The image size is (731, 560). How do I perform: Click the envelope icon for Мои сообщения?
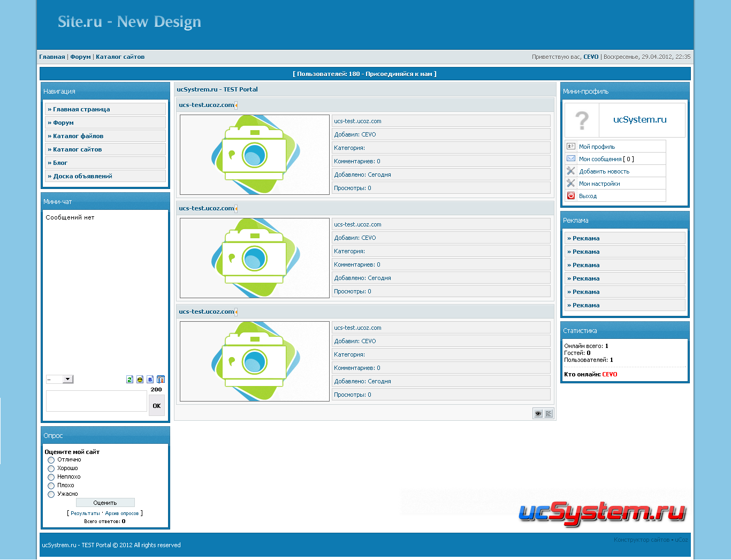[571, 158]
